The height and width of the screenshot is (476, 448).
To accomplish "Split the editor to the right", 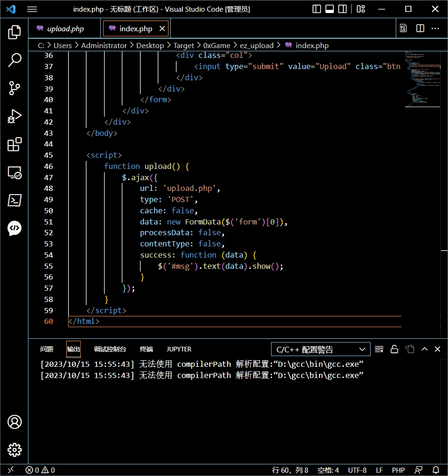I will 420,28.
